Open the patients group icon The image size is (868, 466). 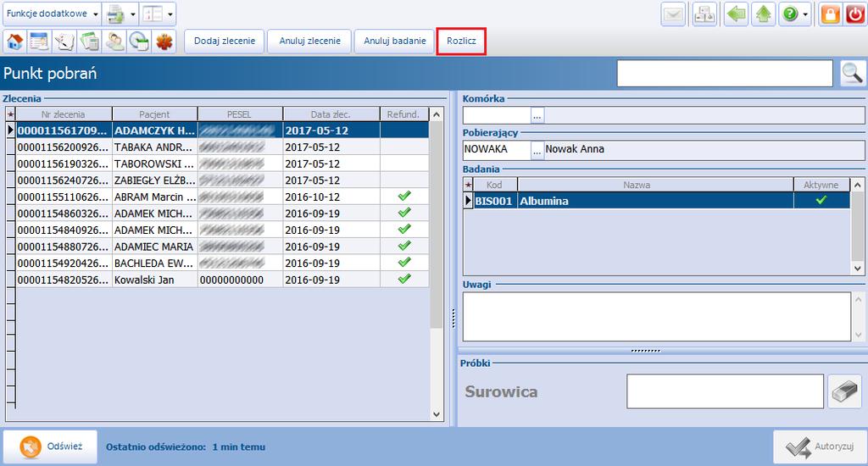(114, 42)
